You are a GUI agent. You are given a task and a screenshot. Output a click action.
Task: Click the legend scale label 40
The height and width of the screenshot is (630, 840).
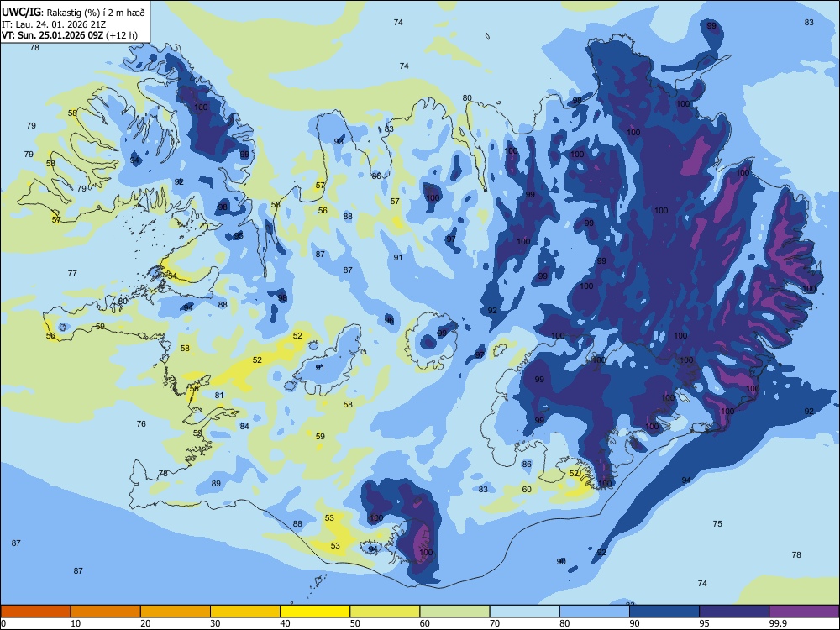click(285, 623)
